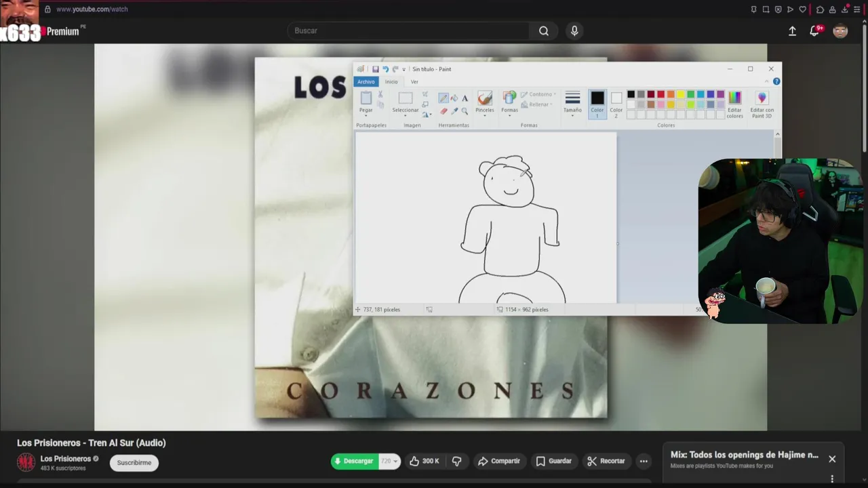Click Los Prisioneros channel avatar

point(26,463)
